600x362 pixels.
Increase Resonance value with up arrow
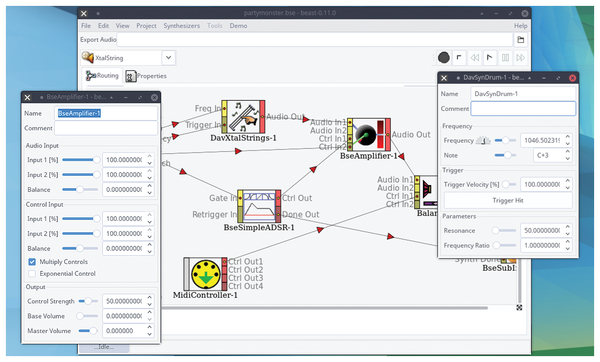[568, 227]
